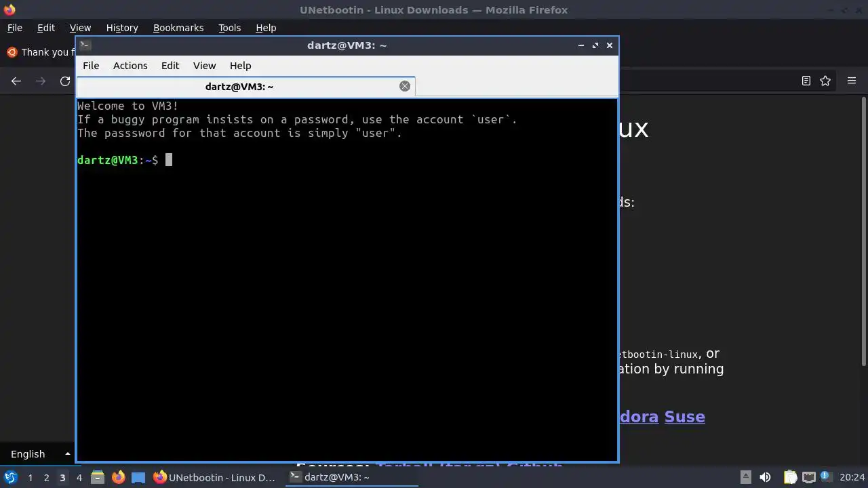Switch to workspace 2
The width and height of the screenshot is (868, 488).
coord(46,478)
